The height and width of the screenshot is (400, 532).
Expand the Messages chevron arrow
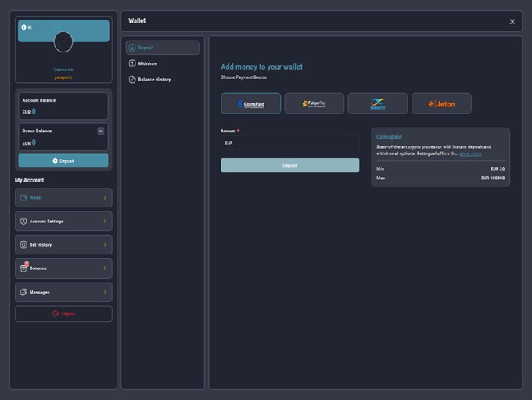[105, 292]
